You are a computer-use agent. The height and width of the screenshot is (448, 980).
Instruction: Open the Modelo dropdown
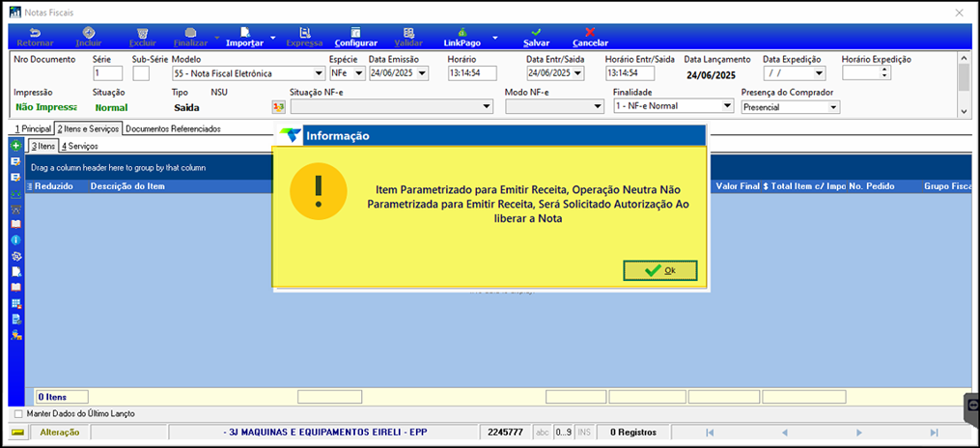click(320, 73)
